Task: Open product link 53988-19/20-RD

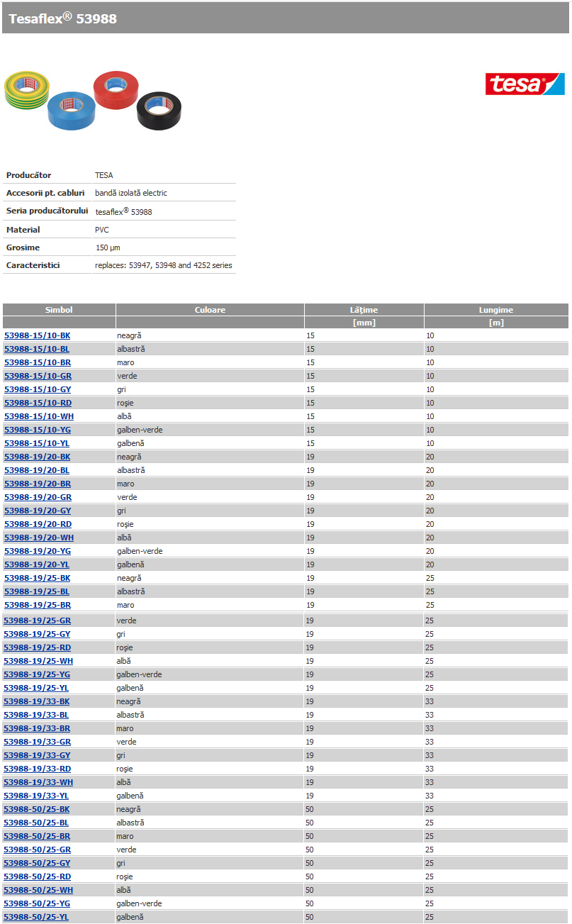Action: pyautogui.click(x=38, y=524)
